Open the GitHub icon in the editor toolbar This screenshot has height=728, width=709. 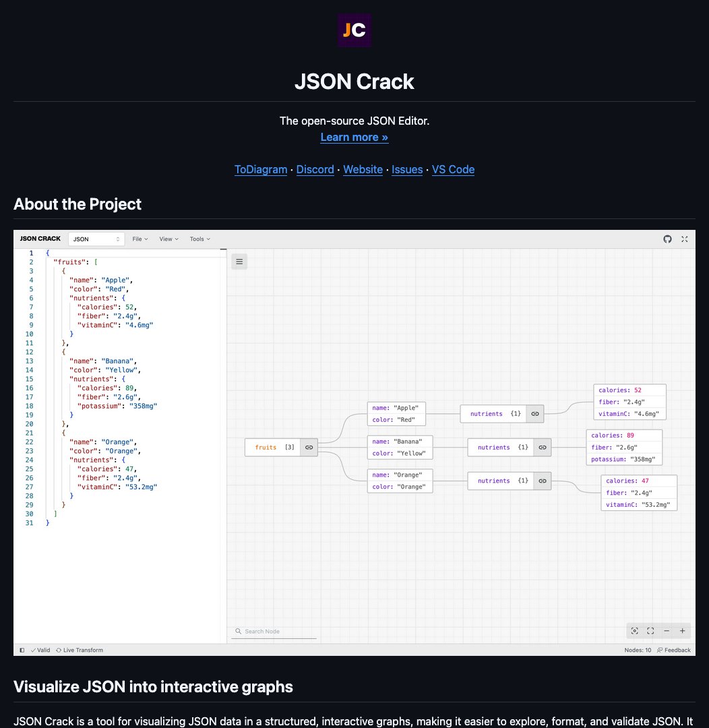pos(667,239)
